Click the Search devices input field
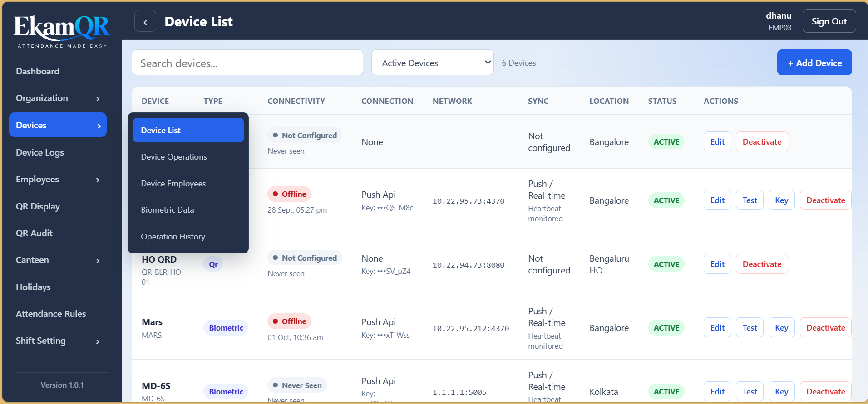This screenshot has width=868, height=404. tap(247, 63)
